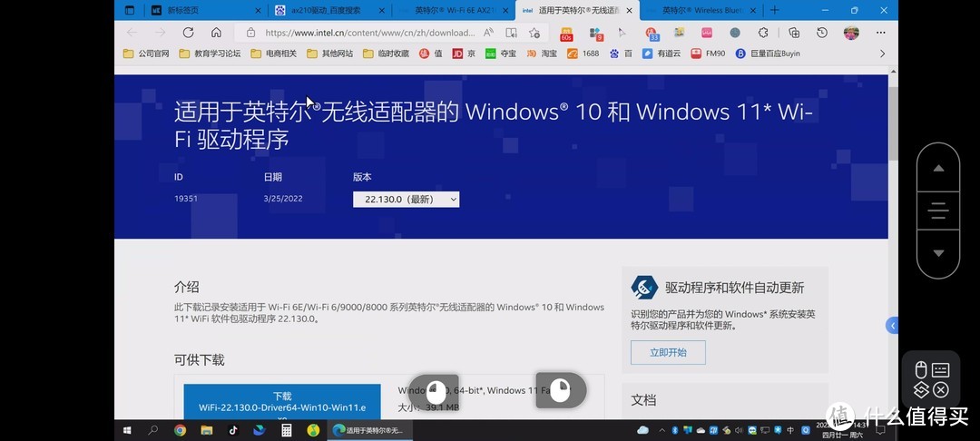Viewport: 980px width, 441px height.
Task: Tap the overlay scroll up arrow
Action: pyautogui.click(x=938, y=168)
